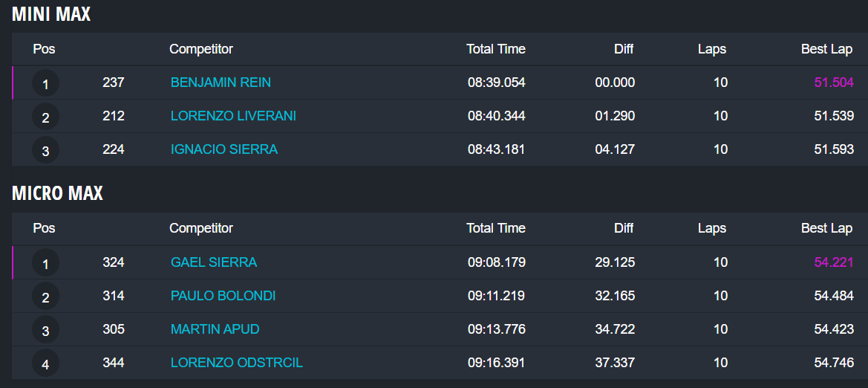Click the position 1 badge for Benjamin Rein
868x388 pixels.
[x=45, y=83]
